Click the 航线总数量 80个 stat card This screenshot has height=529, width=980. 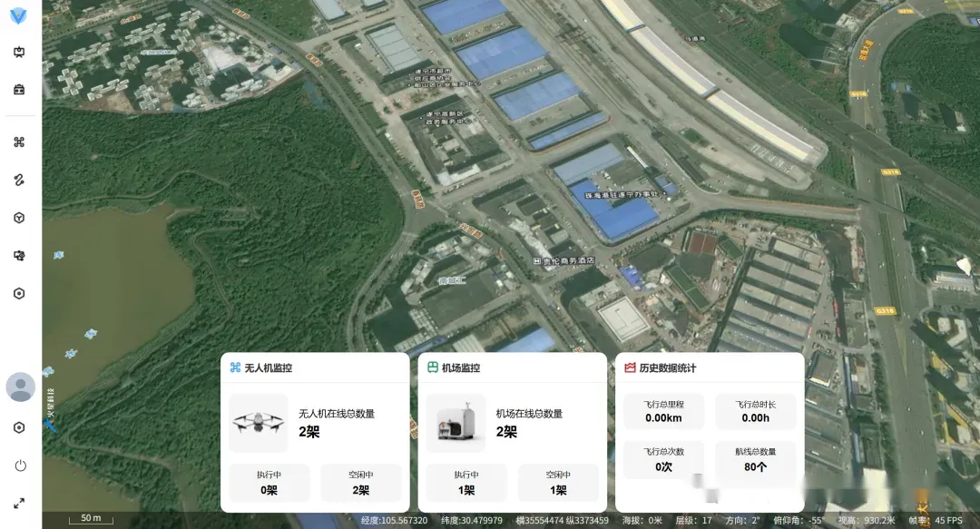pyautogui.click(x=755, y=459)
